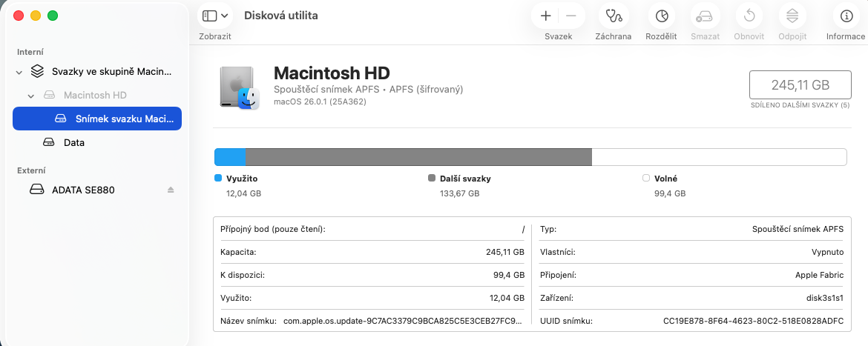868x346 pixels.
Task: Click the Smazat erase icon
Action: click(705, 16)
